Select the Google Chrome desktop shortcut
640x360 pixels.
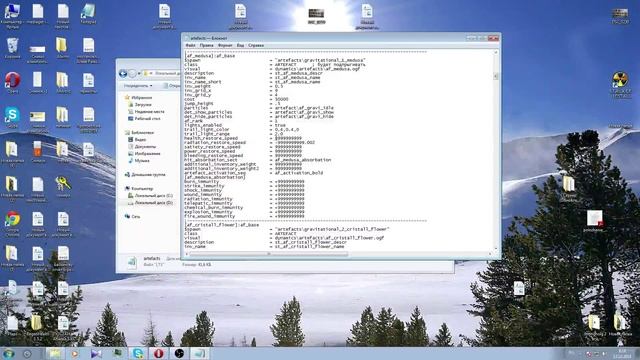(12, 224)
